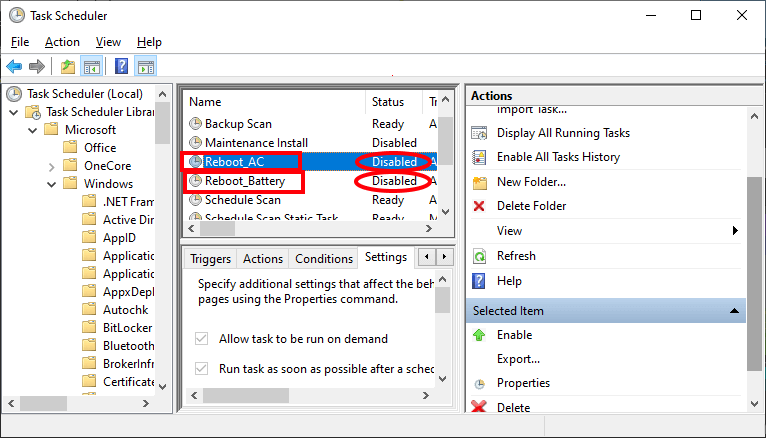Open Properties of selected task

click(x=523, y=383)
